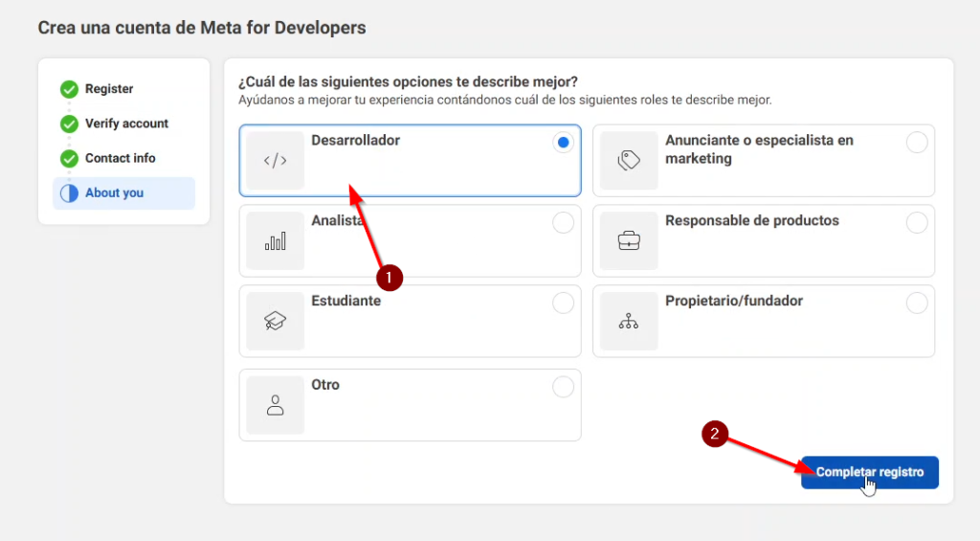Click the Propietario/fundador label text

734,301
